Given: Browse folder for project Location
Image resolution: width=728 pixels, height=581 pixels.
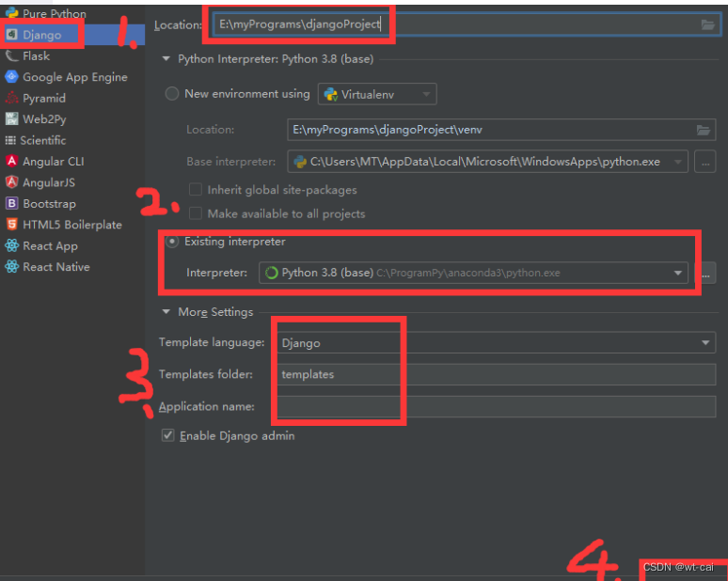Looking at the screenshot, I should [707, 24].
